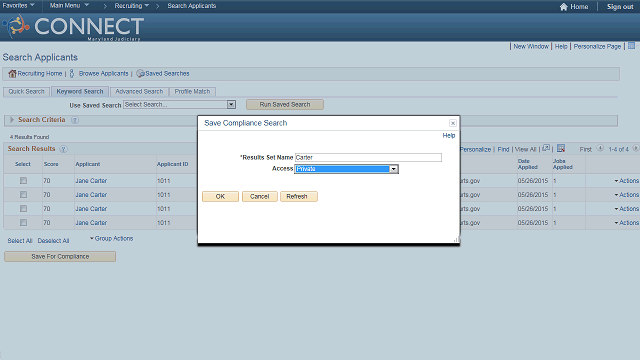Open the last Jane Carter applicant link
The height and width of the screenshot is (360, 640).
coord(91,222)
